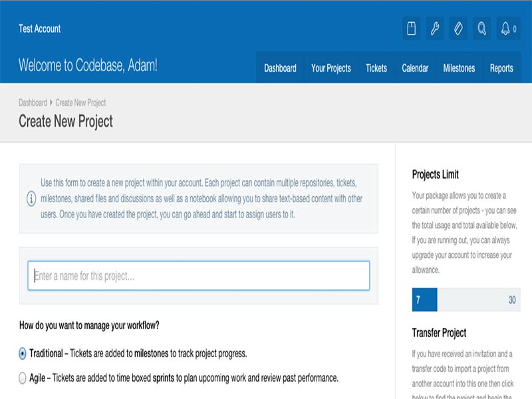Click the project name input field
The width and height of the screenshot is (532, 399).
coord(198,275)
